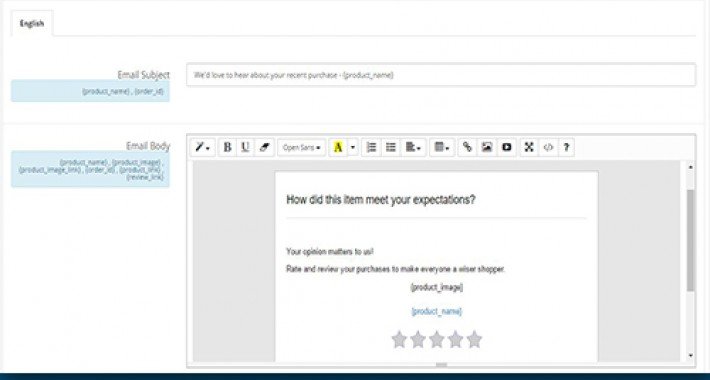Click the heading 'How did this item meet your expectations?'

coord(381,200)
